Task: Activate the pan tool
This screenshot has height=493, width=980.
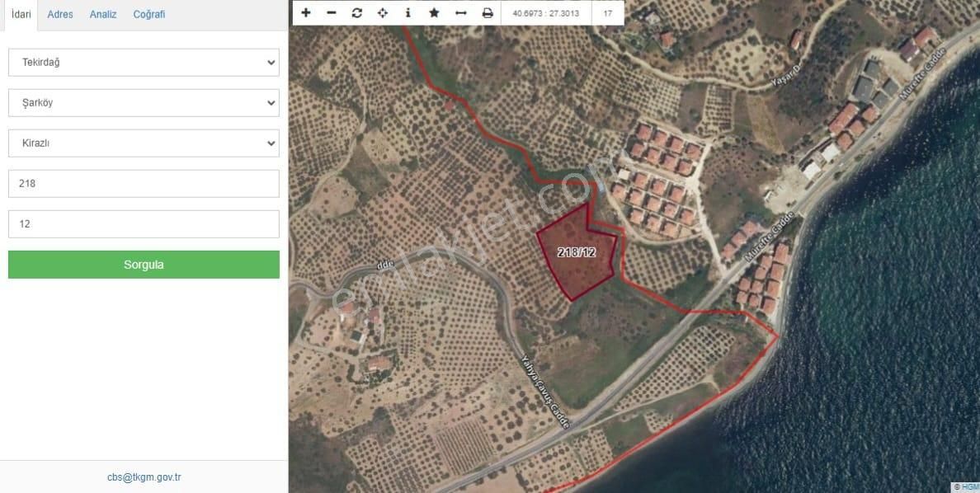Action: (x=382, y=12)
